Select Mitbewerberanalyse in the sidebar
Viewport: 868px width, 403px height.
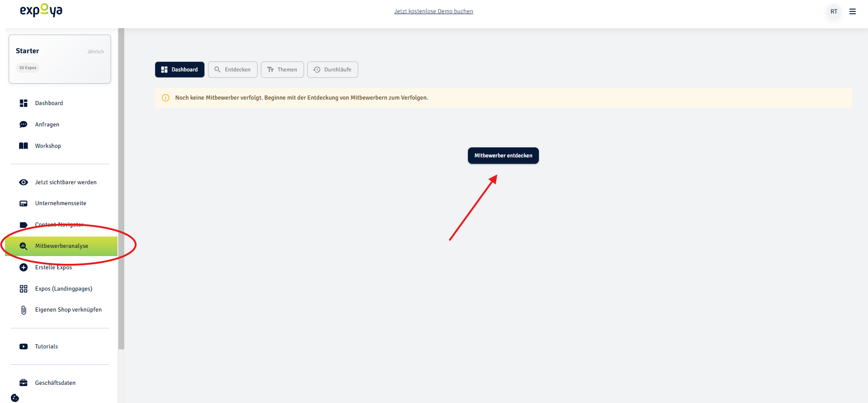pyautogui.click(x=61, y=246)
